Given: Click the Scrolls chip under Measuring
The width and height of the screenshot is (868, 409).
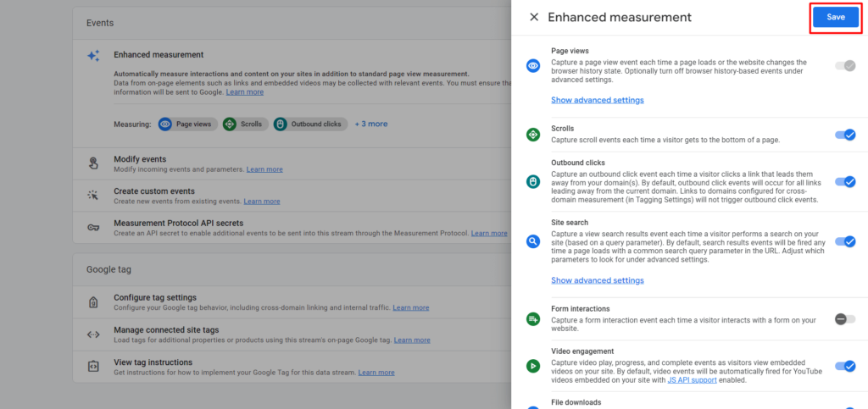Looking at the screenshot, I should [x=245, y=124].
